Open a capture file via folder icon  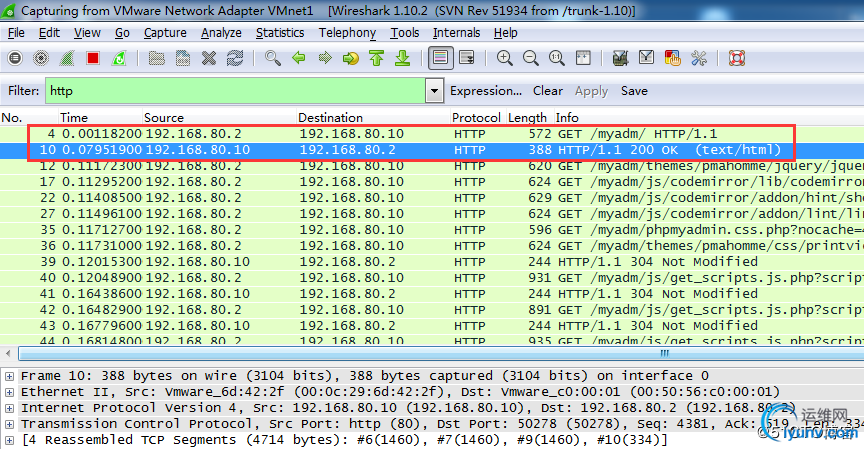[156, 58]
